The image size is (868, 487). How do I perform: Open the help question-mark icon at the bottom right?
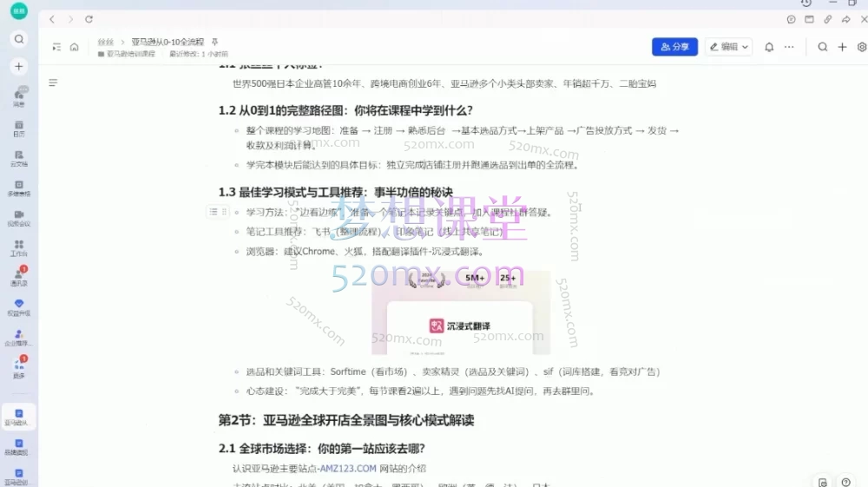click(845, 482)
